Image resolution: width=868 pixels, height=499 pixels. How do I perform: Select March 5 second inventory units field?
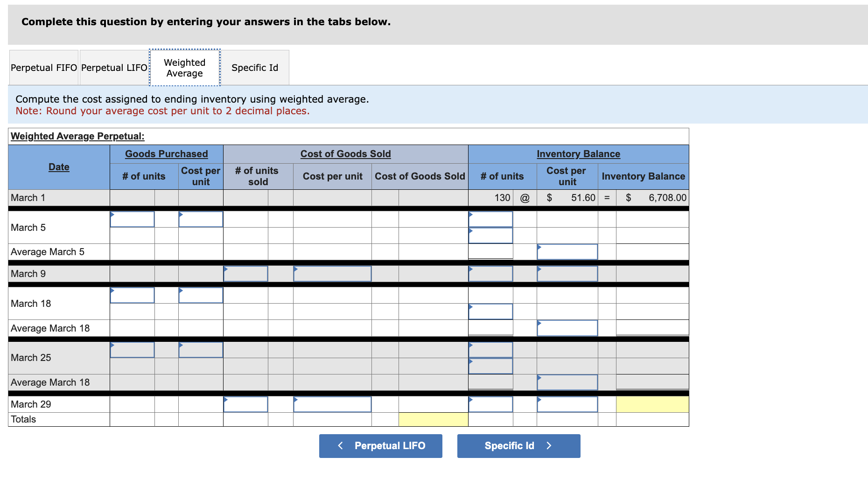click(490, 236)
